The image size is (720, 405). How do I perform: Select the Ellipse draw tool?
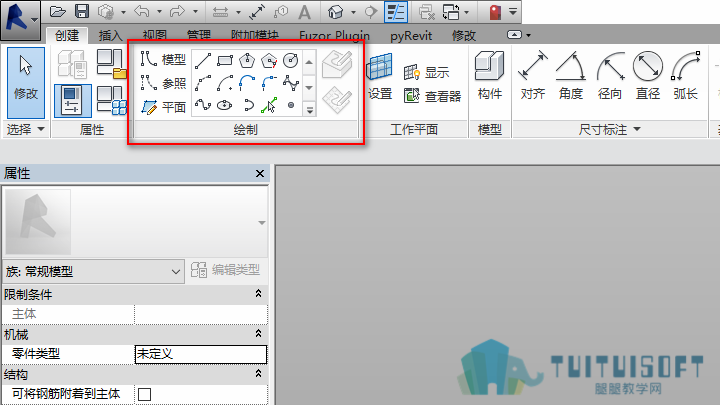[225, 105]
